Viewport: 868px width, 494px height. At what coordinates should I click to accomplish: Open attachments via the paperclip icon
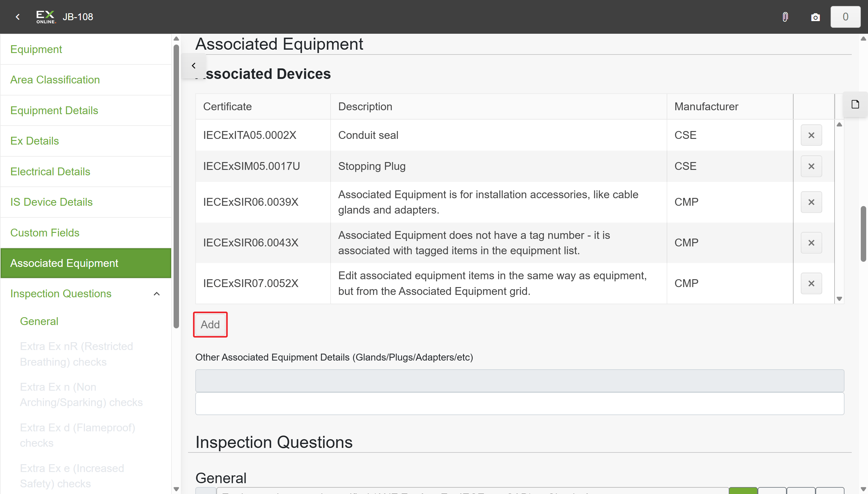[x=785, y=17]
